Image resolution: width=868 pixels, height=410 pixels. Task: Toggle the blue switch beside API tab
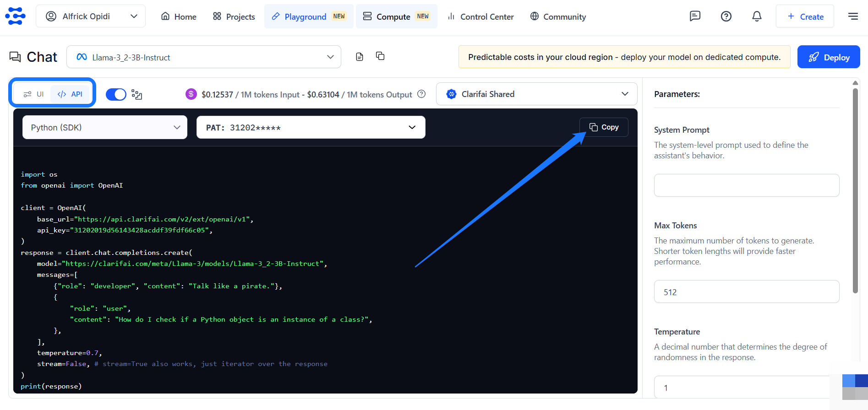click(116, 94)
